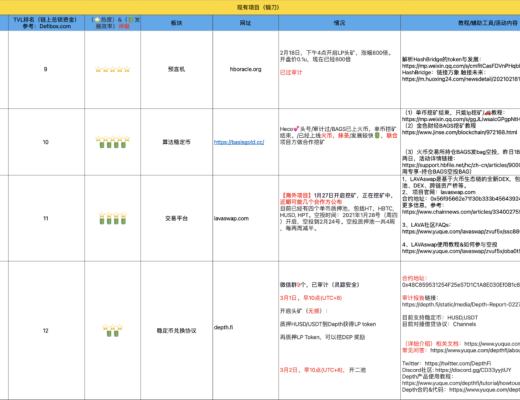Click the red '【海外项目】' label in row 11
Screen dimensions: 520x400
click(296, 195)
